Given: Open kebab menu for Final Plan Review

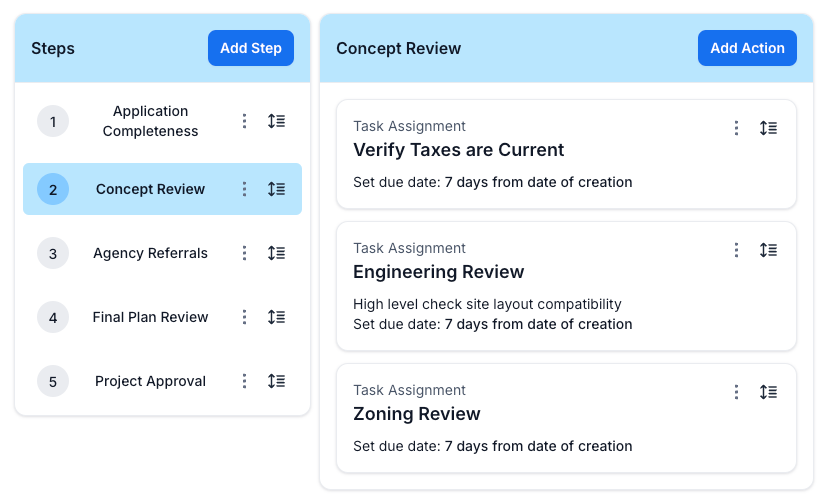Looking at the screenshot, I should click(x=244, y=317).
